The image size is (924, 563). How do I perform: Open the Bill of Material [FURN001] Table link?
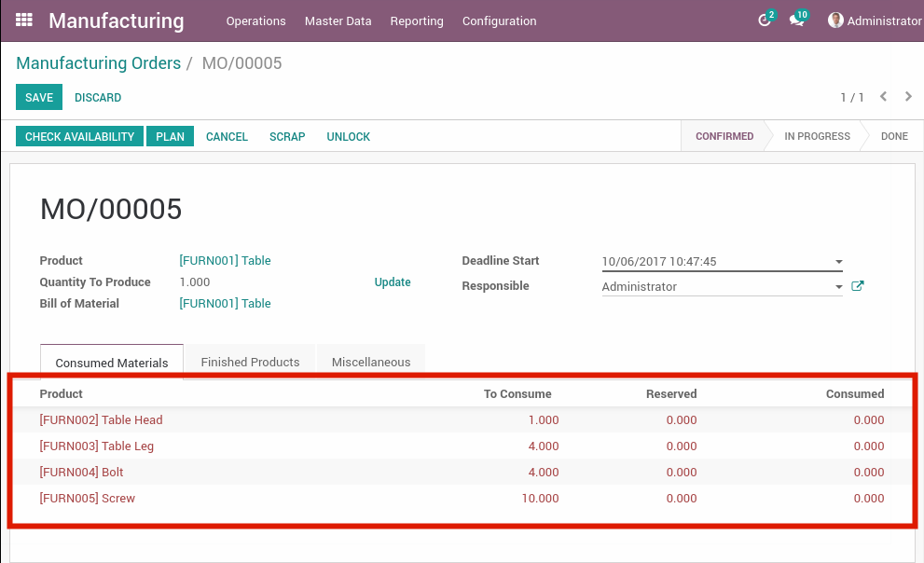click(x=225, y=303)
